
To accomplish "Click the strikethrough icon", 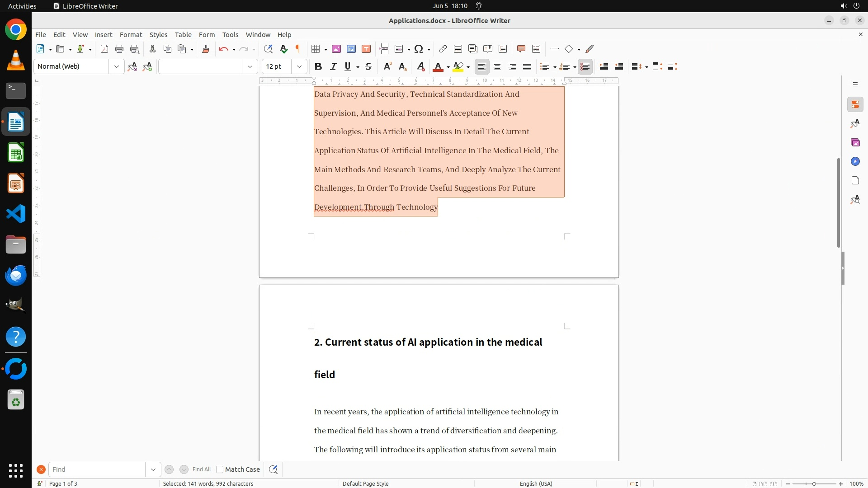I will (x=368, y=66).
